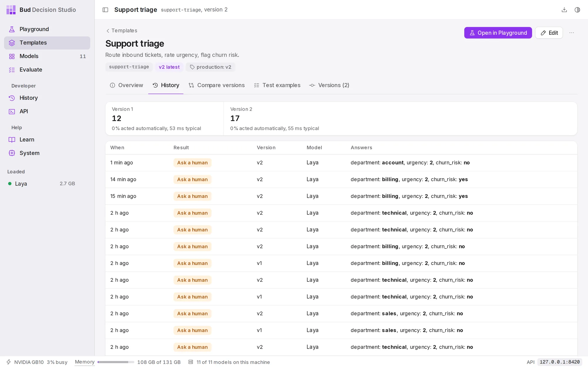Open Models in the sidebar
Screen dimensions: 588x368
47,56
